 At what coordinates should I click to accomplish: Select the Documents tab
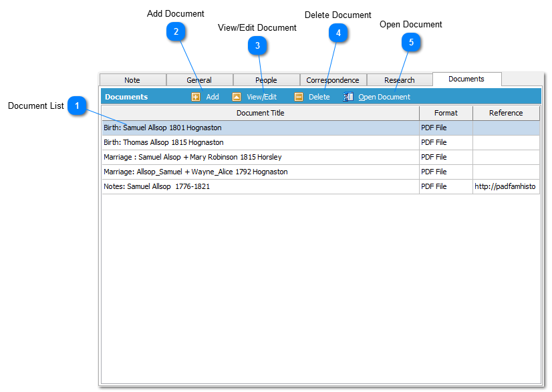coord(466,79)
